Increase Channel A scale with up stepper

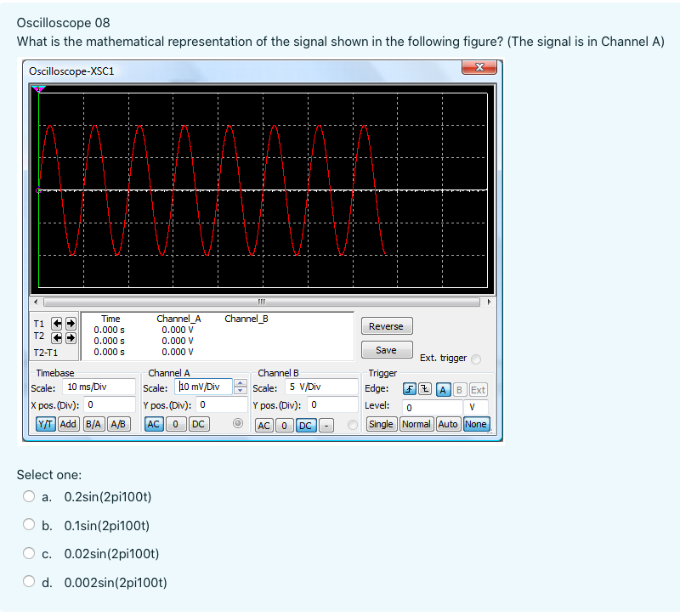239,382
